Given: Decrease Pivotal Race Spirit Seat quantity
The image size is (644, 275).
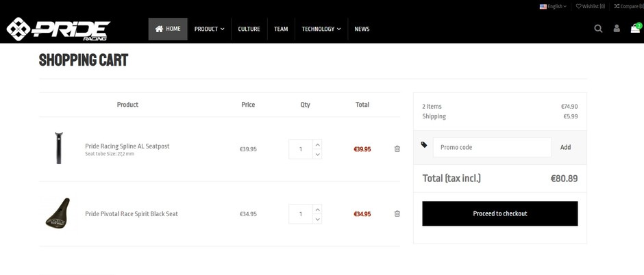Looking at the screenshot, I should pyautogui.click(x=317, y=220).
